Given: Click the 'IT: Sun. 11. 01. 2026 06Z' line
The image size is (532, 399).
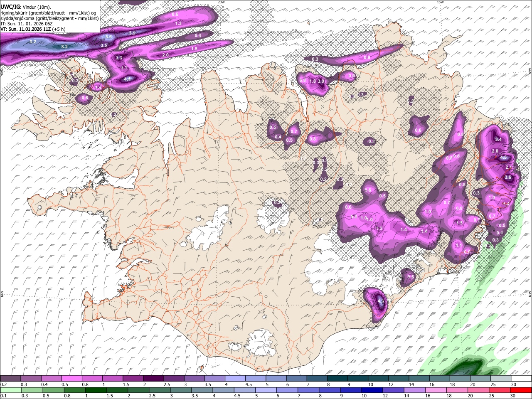Looking at the screenshot, I should coord(26,24).
